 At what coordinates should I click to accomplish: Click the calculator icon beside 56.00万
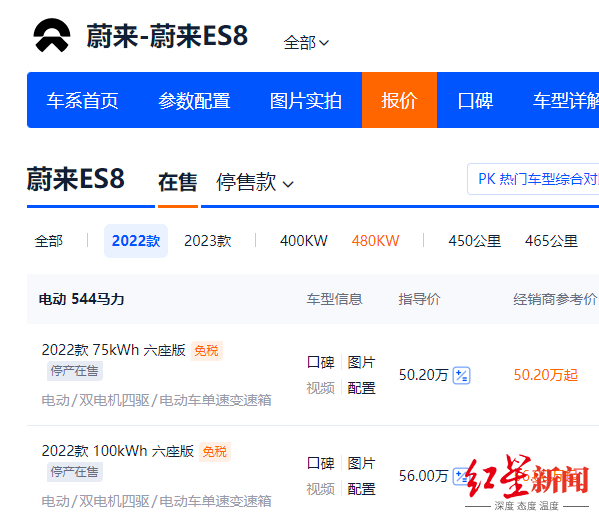[x=461, y=476]
